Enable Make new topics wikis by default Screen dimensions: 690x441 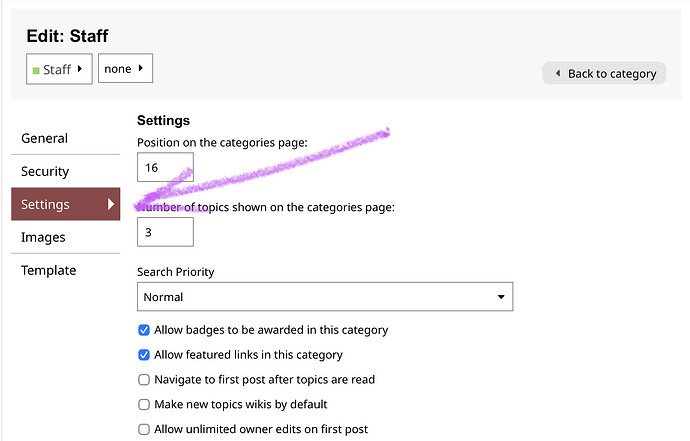pyautogui.click(x=144, y=404)
